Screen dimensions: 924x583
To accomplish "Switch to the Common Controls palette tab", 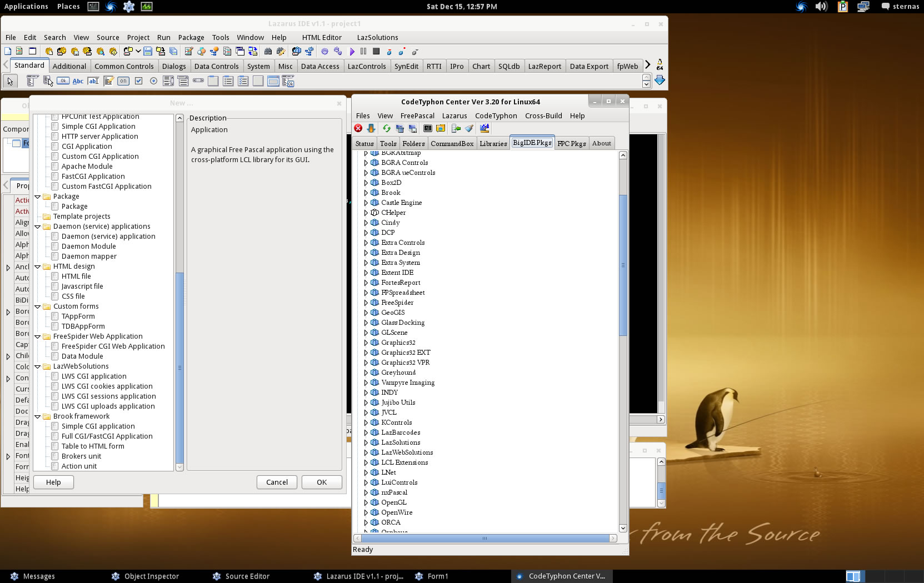I will coord(124,66).
